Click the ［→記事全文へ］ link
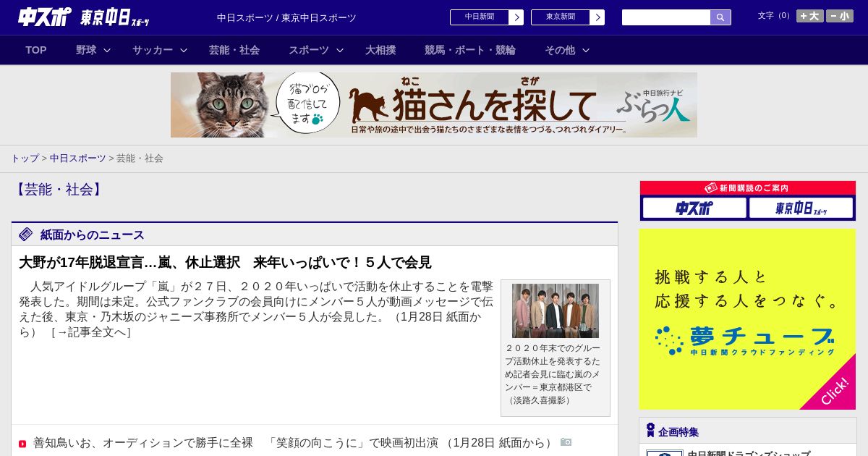868x456 pixels. 91,332
